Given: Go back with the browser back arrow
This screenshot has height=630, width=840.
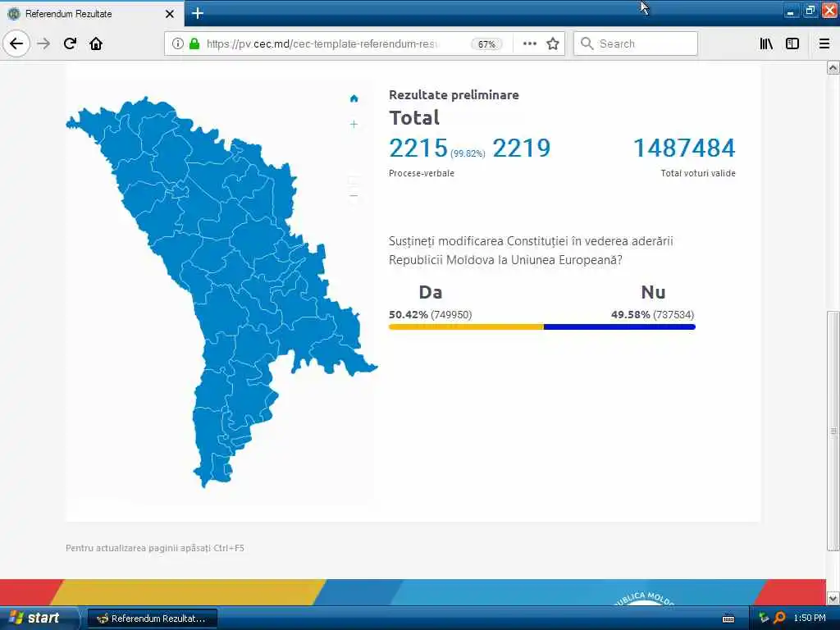Looking at the screenshot, I should point(16,43).
